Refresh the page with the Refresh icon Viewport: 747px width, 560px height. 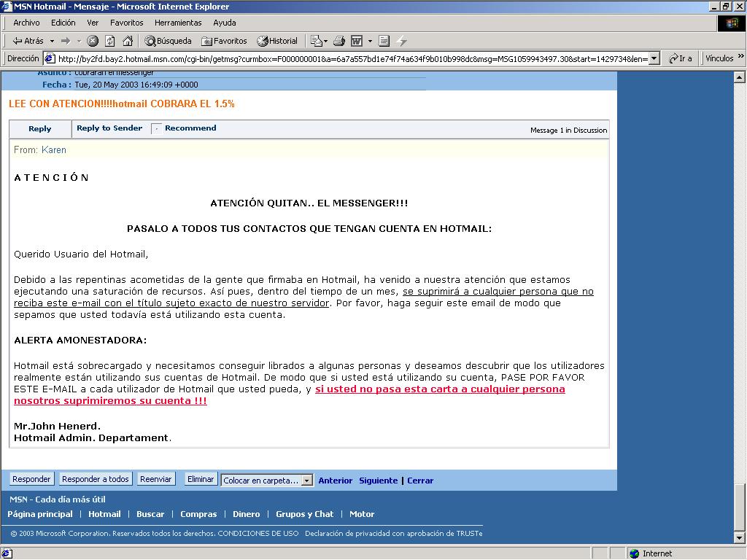(110, 41)
